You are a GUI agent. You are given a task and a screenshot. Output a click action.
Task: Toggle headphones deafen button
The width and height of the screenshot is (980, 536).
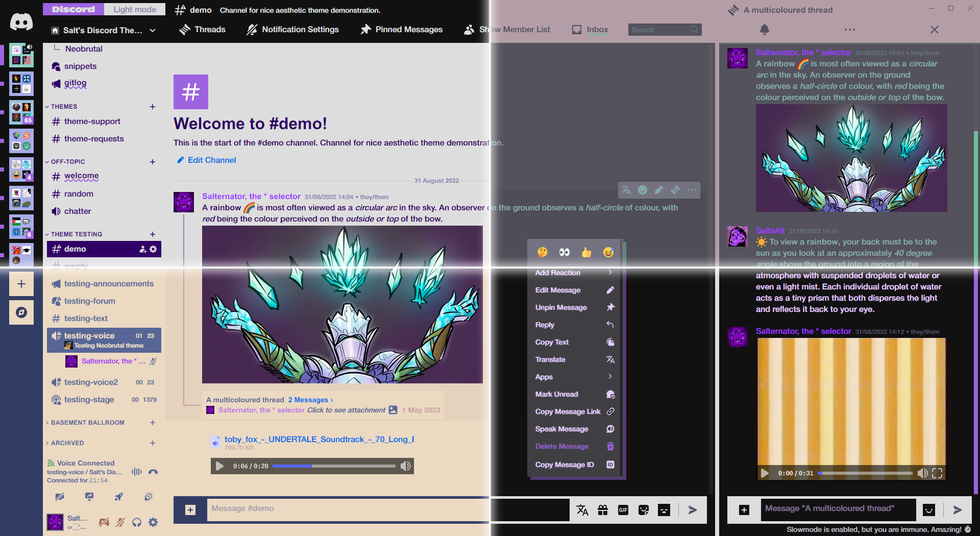[137, 522]
